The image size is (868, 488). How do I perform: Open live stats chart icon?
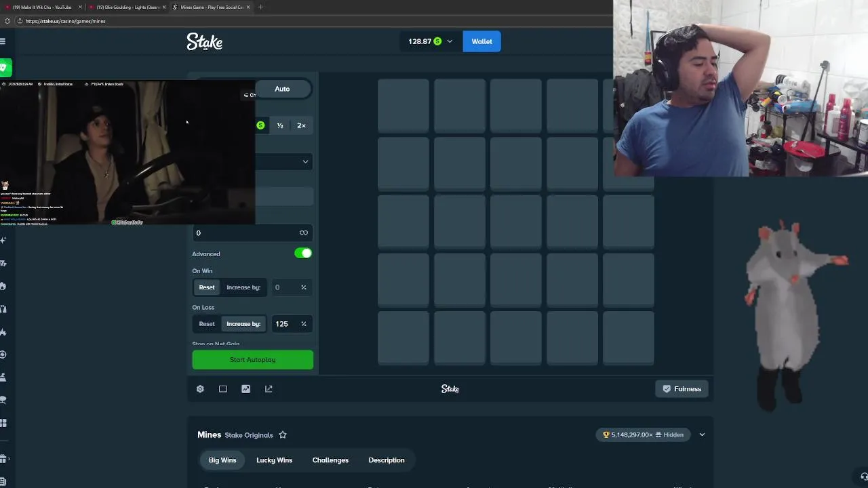point(245,389)
